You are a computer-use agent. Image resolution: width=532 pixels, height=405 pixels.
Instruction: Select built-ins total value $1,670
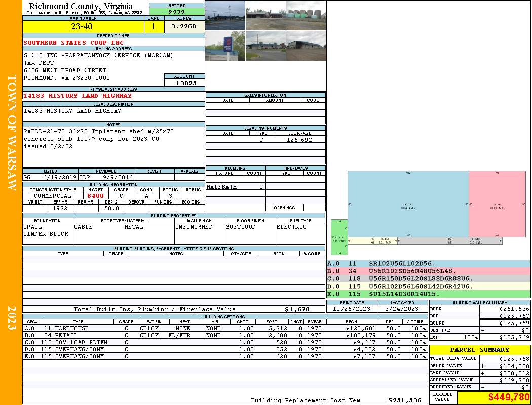click(x=297, y=309)
